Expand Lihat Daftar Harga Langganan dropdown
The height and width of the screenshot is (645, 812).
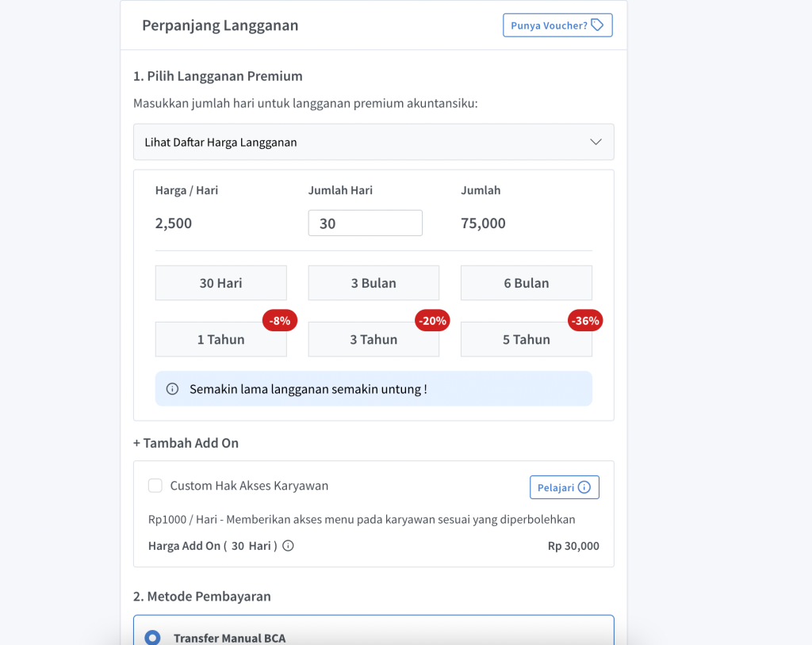[373, 143]
